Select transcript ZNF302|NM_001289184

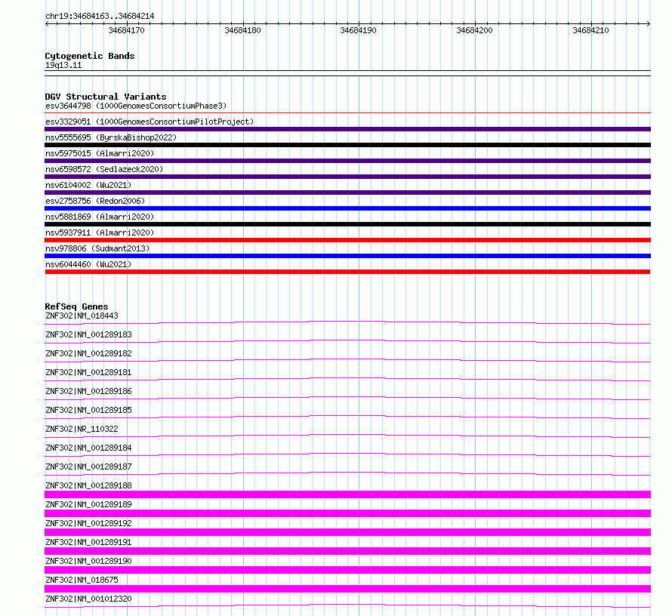tap(88, 448)
